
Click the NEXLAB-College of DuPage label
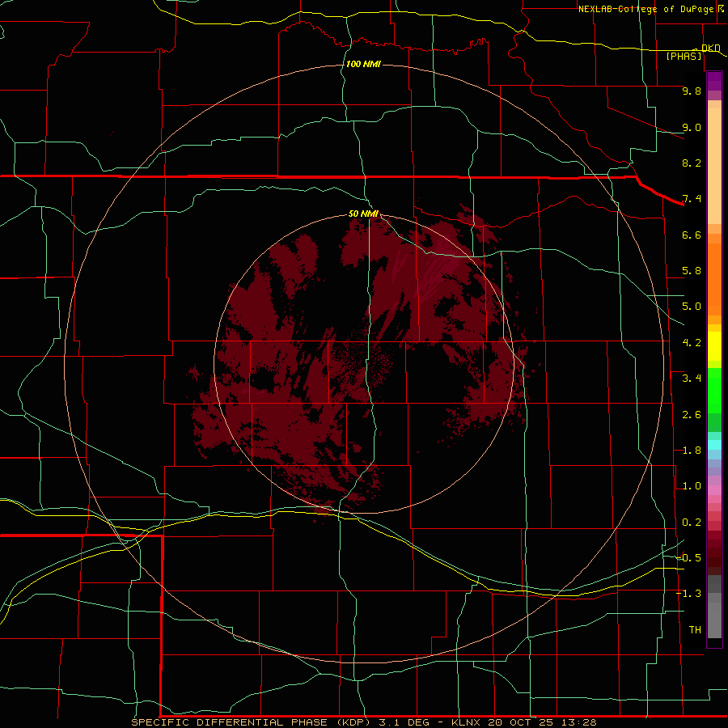(645, 9)
